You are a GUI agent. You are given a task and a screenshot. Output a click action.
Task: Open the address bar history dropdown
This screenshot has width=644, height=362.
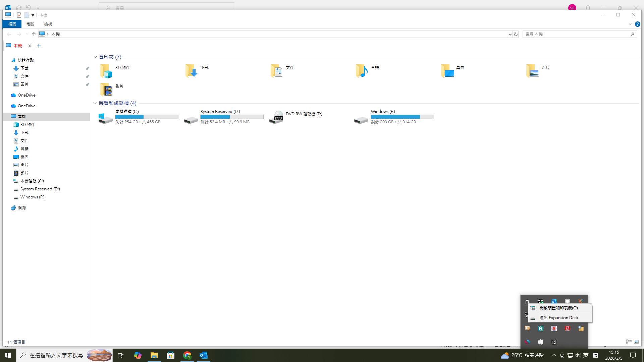pyautogui.click(x=510, y=34)
